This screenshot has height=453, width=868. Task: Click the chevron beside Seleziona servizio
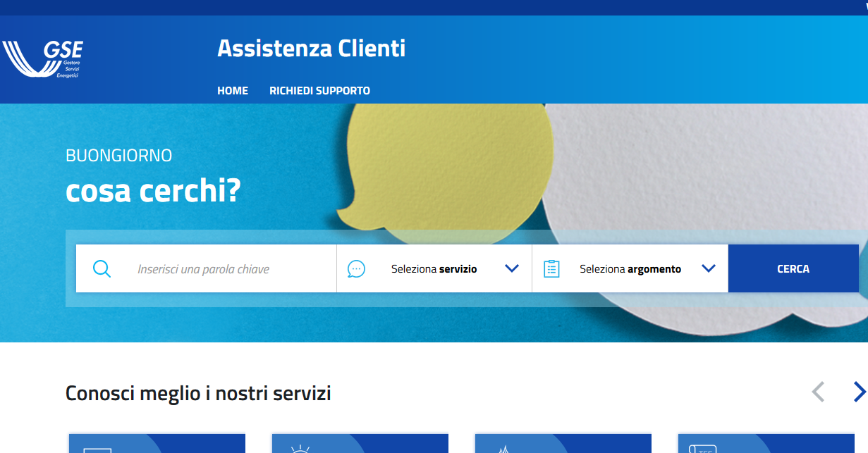(x=512, y=268)
